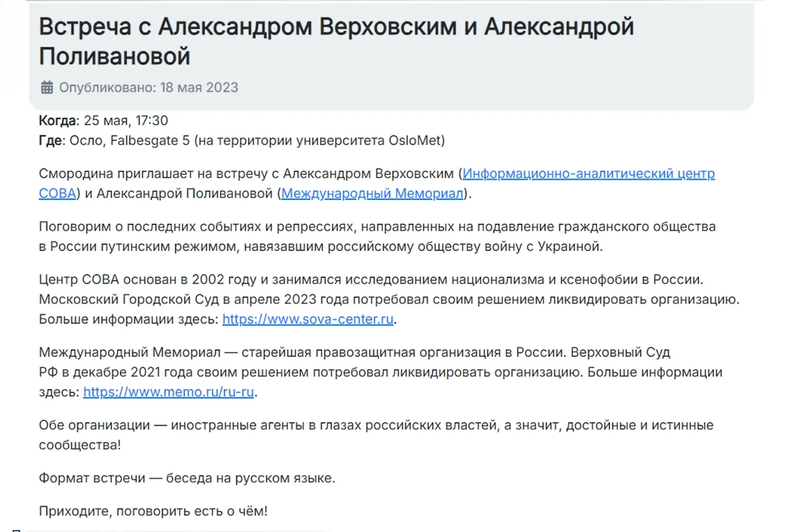
Task: Click the bold Где label
Action: 50,140
